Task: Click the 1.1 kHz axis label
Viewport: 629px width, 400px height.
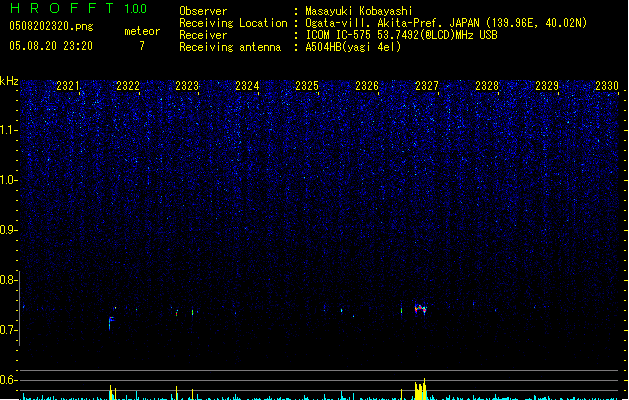Action: click(9, 130)
